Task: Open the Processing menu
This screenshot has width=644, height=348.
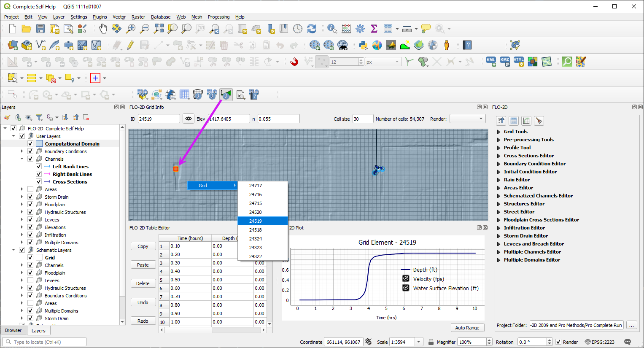Action: [x=218, y=17]
